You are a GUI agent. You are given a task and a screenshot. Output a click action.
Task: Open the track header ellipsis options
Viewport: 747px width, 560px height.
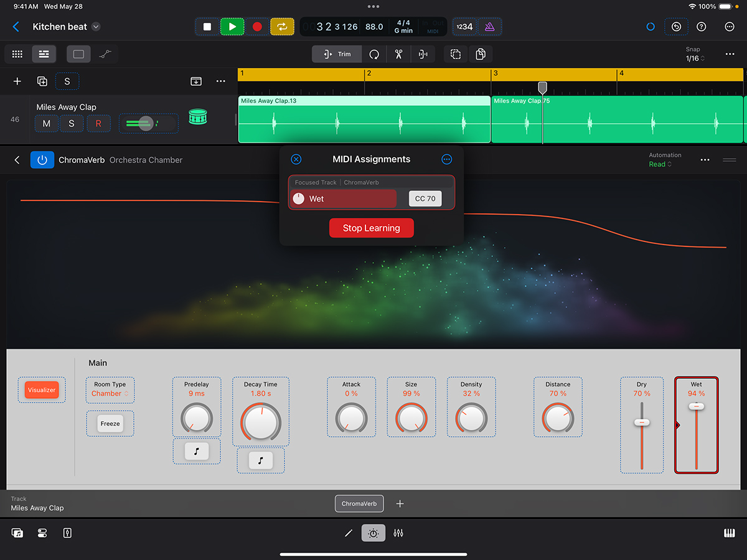point(221,82)
